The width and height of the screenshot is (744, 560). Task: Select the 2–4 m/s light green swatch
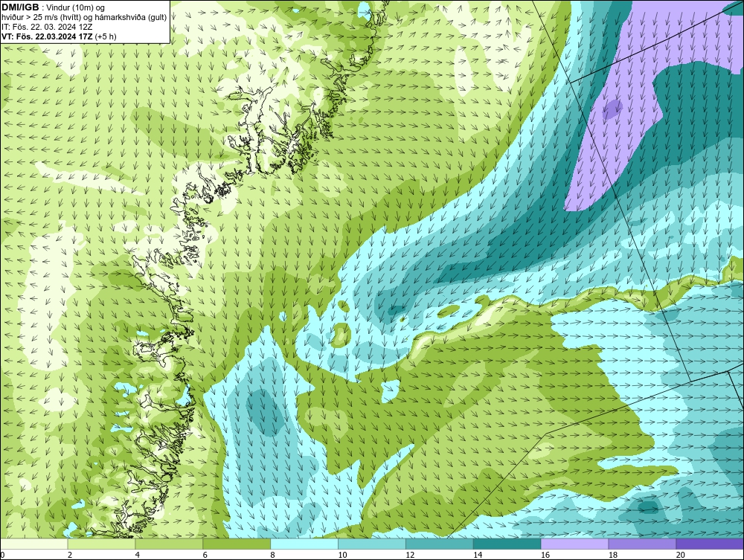point(101,544)
